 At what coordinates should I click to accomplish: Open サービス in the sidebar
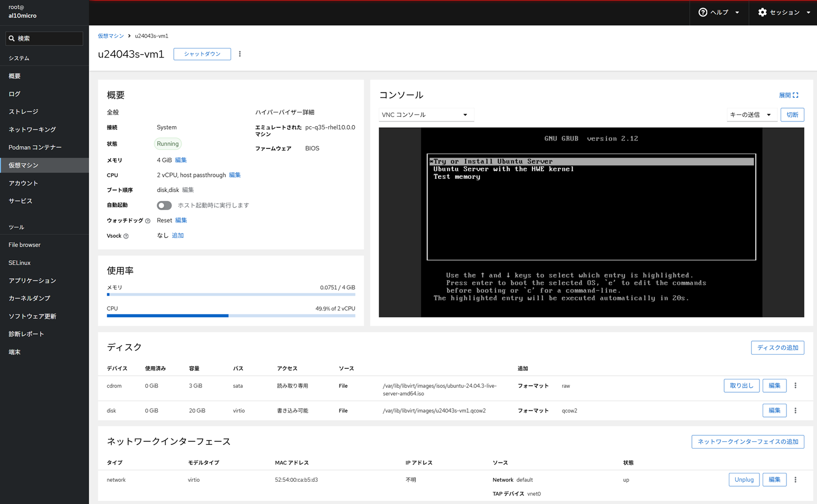44,201
